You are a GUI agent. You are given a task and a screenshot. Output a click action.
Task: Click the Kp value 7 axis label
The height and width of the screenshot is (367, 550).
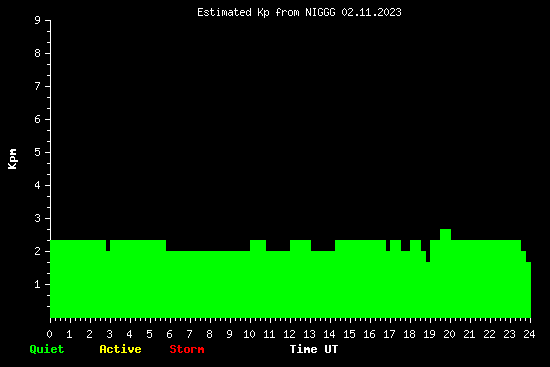coord(38,86)
